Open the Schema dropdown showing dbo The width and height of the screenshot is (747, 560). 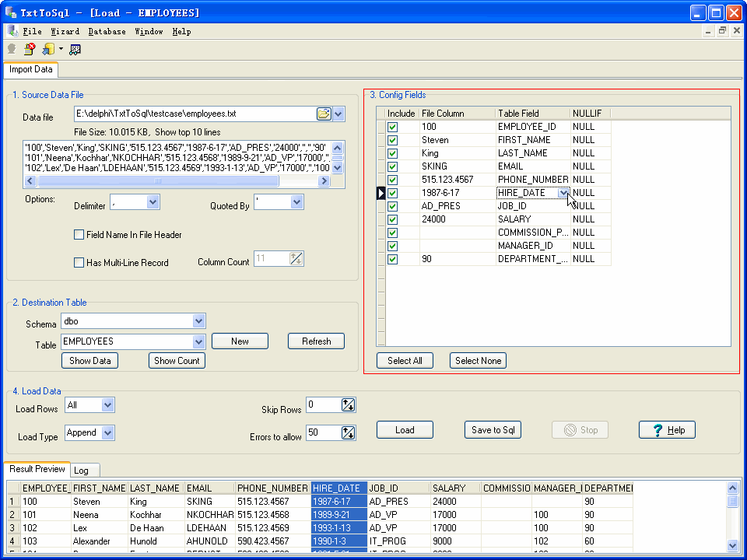pos(198,321)
